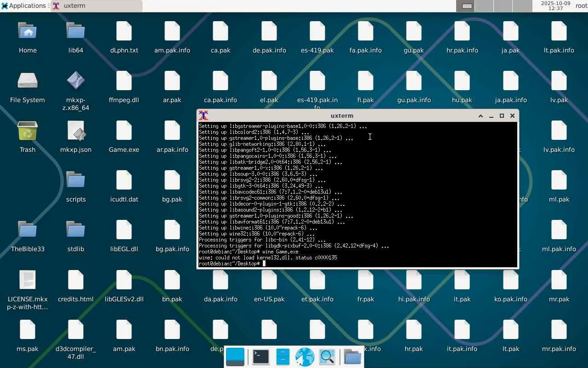
Task: Select the icudtl.dat file icon
Action: click(124, 181)
